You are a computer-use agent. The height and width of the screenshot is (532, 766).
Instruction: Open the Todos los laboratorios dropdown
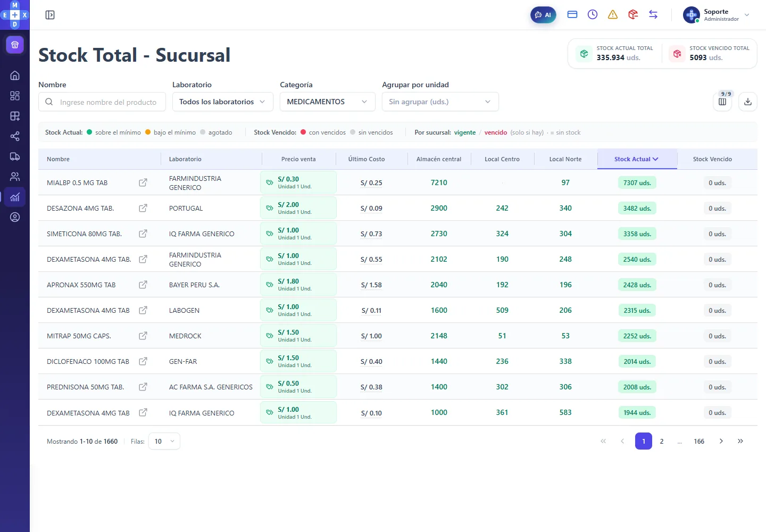[x=223, y=102]
